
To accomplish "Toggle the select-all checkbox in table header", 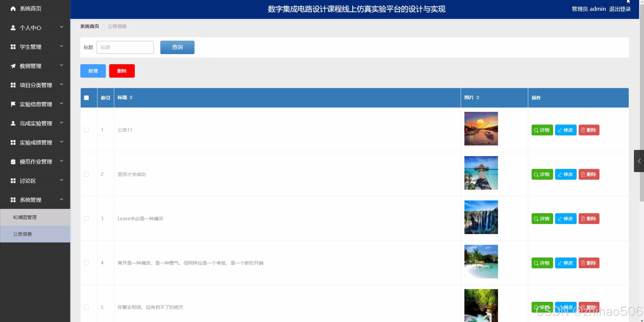I will pyautogui.click(x=86, y=98).
